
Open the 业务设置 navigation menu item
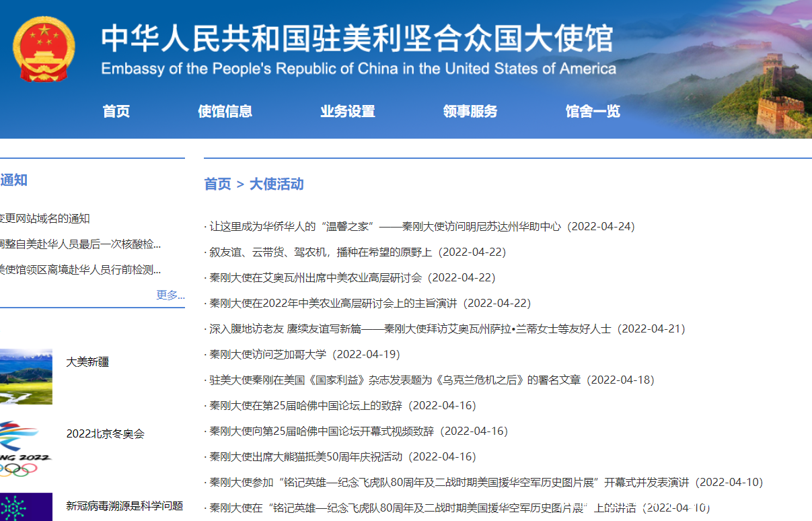(x=347, y=112)
